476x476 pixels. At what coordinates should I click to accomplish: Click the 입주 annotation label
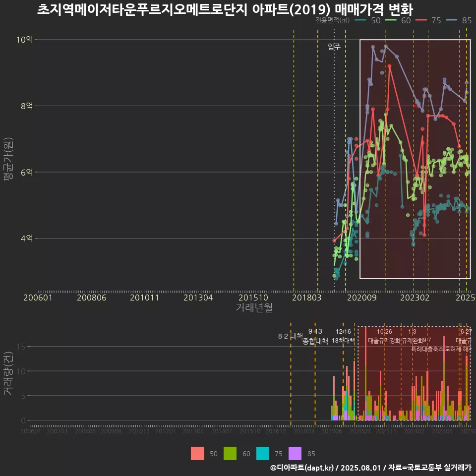click(x=334, y=47)
